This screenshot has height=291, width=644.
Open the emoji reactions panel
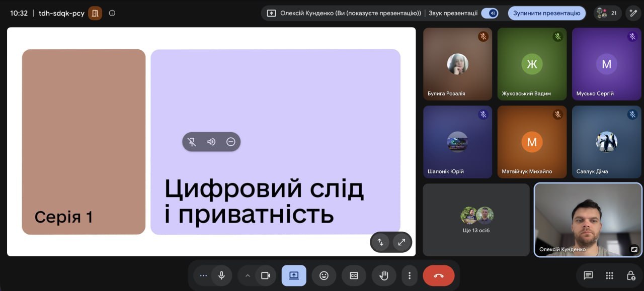click(x=324, y=275)
